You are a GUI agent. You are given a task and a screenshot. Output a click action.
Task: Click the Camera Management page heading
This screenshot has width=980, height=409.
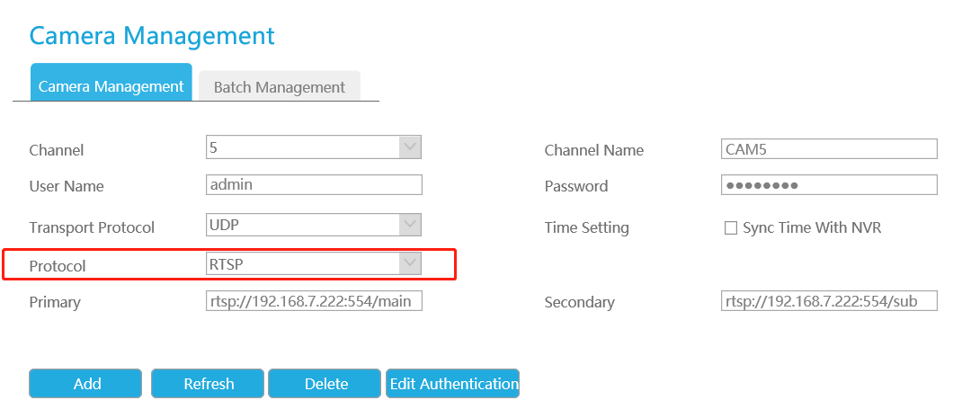click(x=152, y=36)
